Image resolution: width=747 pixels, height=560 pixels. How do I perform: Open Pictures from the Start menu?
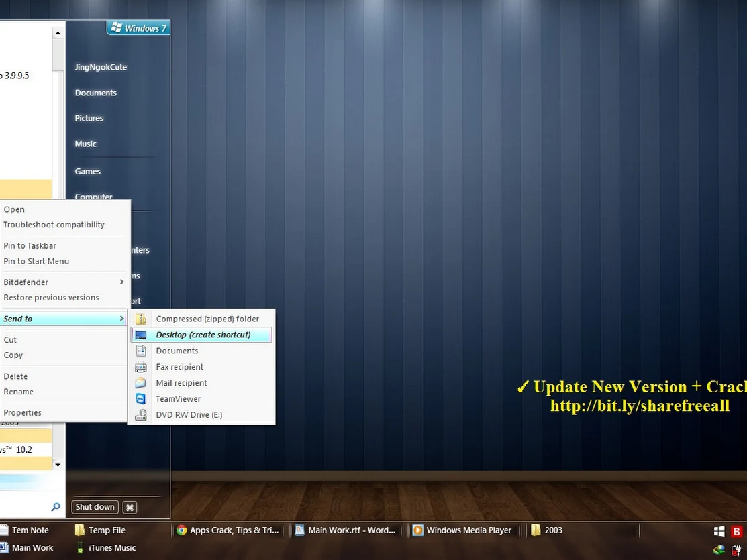[x=89, y=118]
